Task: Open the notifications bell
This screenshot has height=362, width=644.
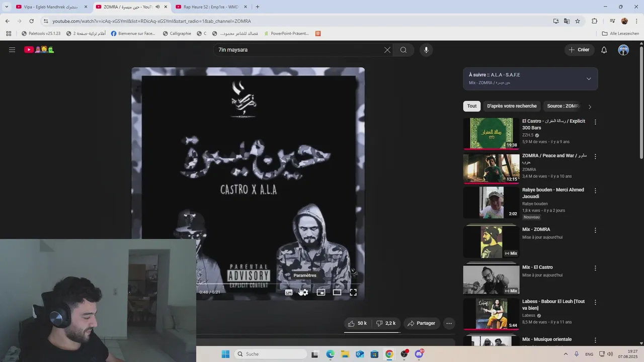Action: pos(604,50)
